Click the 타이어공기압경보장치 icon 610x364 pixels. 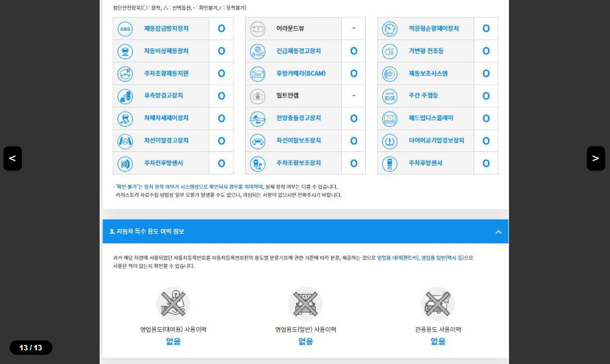coord(390,141)
